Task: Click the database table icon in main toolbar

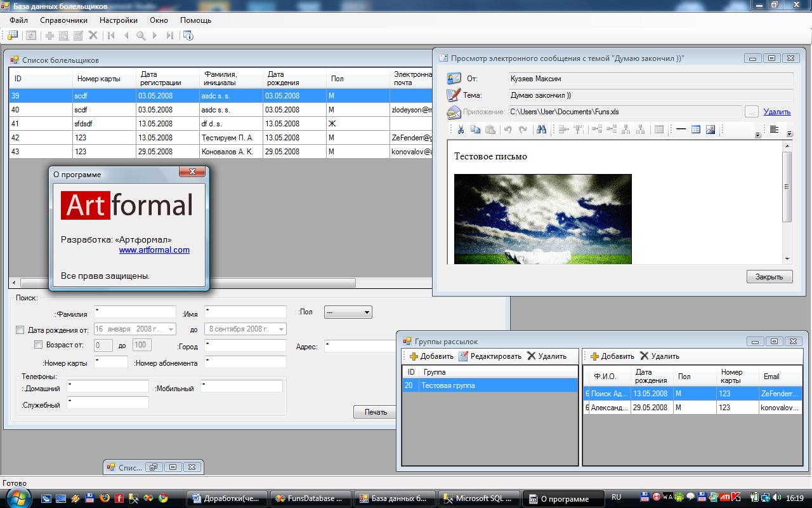Action: tap(13, 36)
